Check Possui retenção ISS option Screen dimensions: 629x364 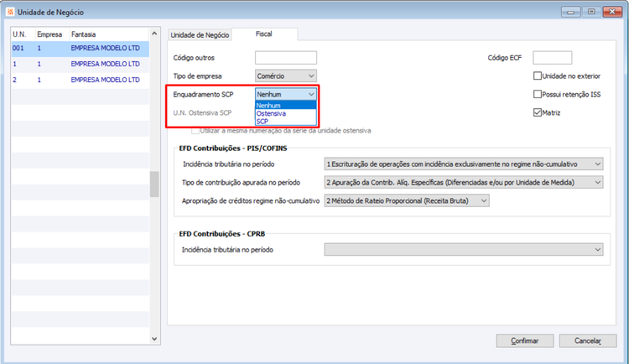click(x=538, y=94)
